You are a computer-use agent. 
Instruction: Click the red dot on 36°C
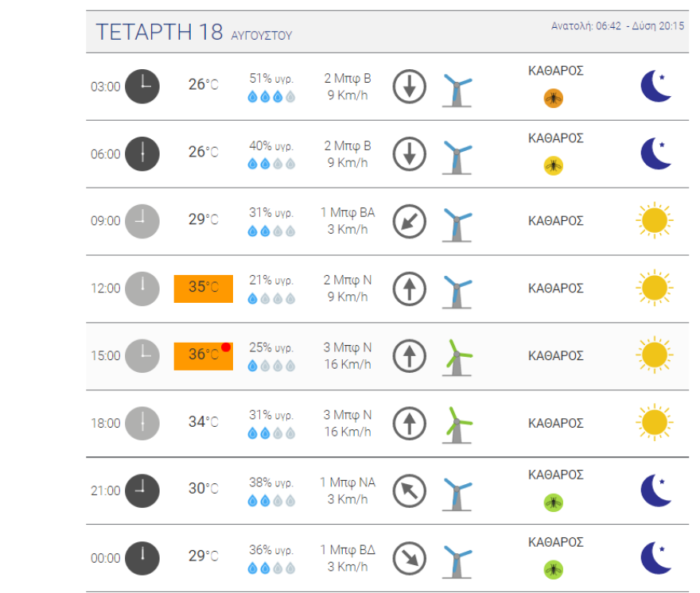[x=226, y=347]
